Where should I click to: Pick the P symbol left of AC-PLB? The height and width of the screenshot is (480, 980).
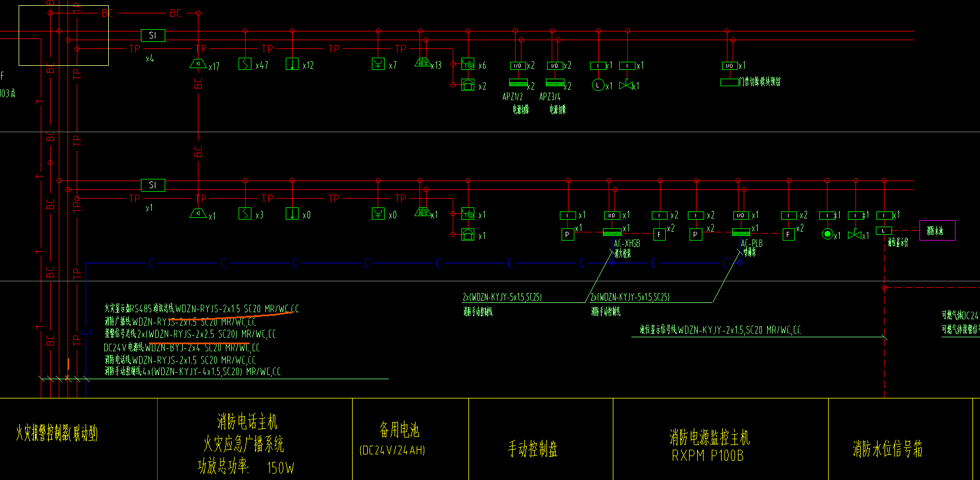point(696,235)
